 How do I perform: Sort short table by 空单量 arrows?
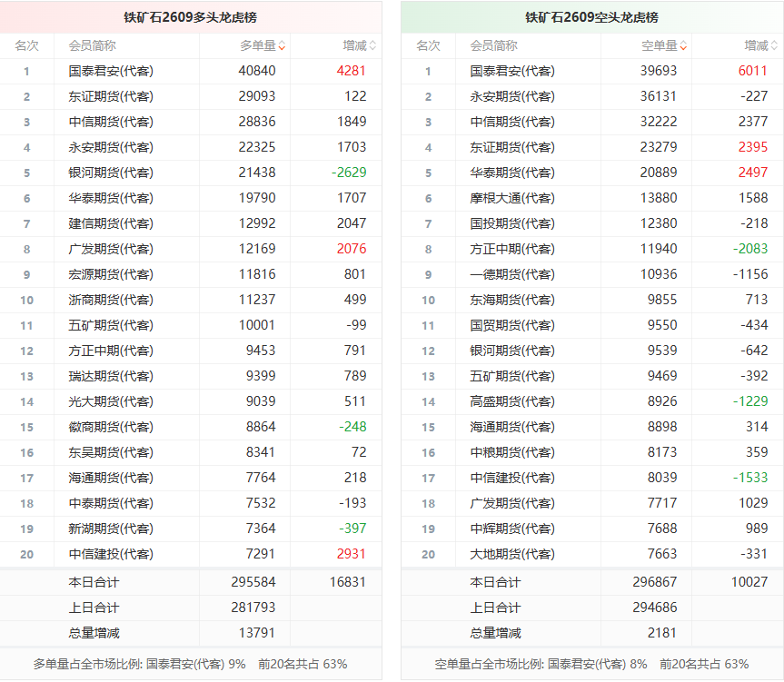(683, 46)
